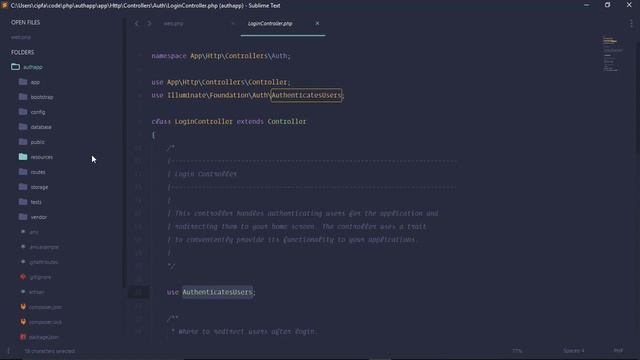Open the package.json file
Screen dimensions: 640x360
(44, 337)
